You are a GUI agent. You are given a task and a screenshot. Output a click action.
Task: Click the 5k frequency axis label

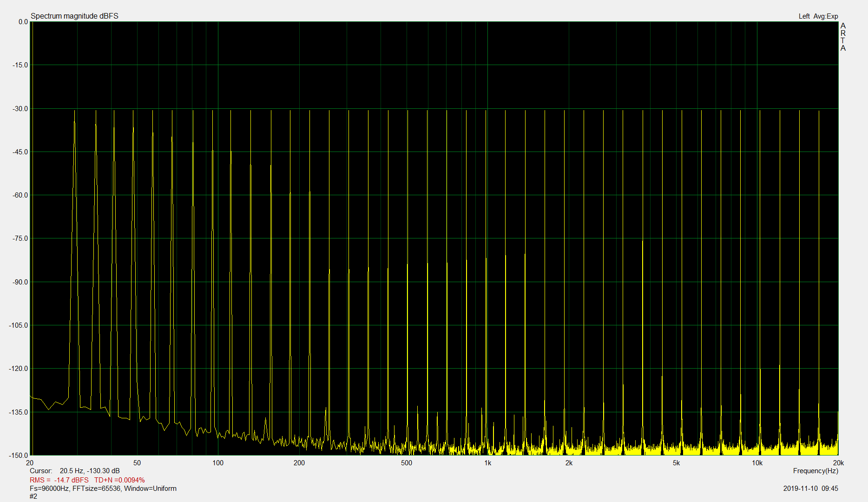[x=676, y=463]
